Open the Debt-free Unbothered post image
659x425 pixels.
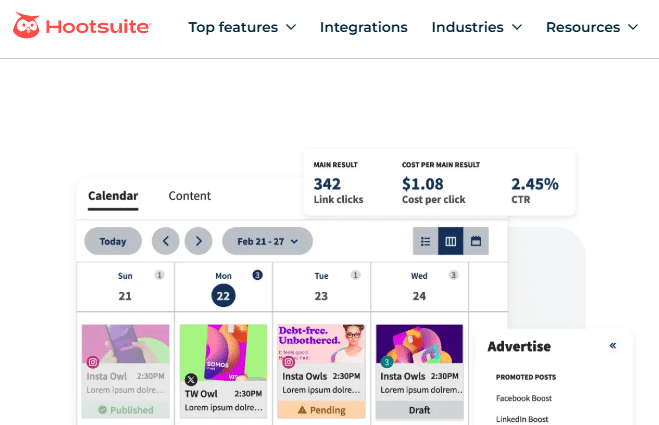pos(321,344)
